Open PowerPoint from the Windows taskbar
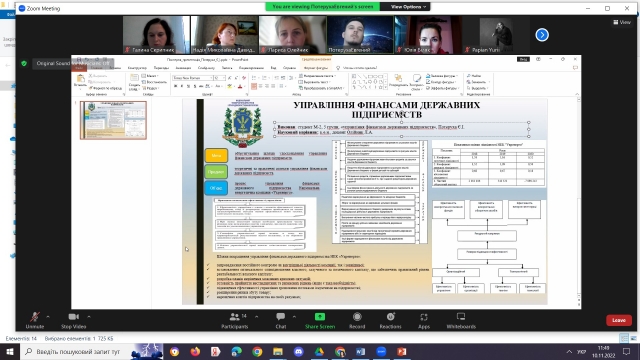This screenshot has height=360, width=640. [x=402, y=351]
